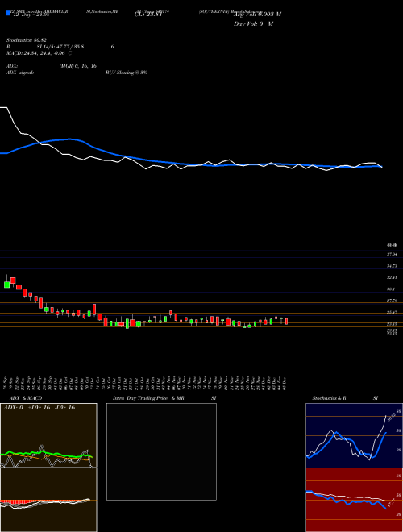Click the last red candlestick on the chart
The height and width of the screenshot is (532, 403).
(x=287, y=322)
